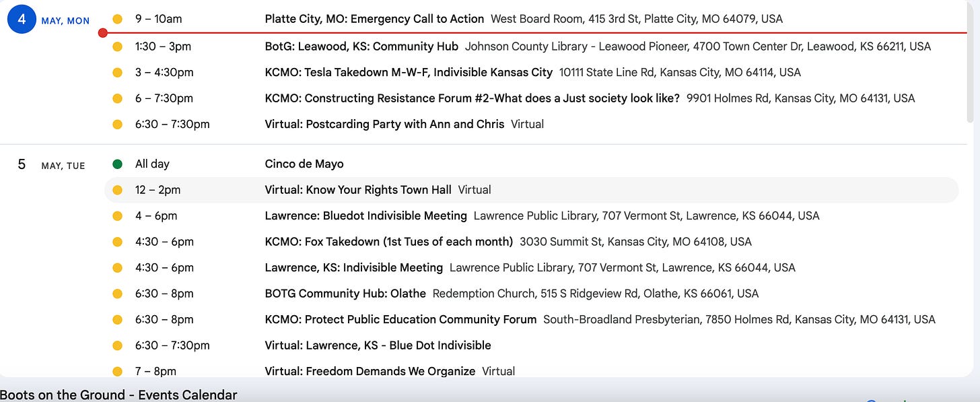Viewport: 980px width, 402px height.
Task: Click the green dot beside Cinco de Mayo
Action: coord(118,164)
